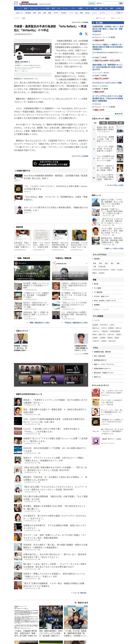Open the hamburger menu icon
This screenshot has width=138, height=644.
tap(16, 3)
